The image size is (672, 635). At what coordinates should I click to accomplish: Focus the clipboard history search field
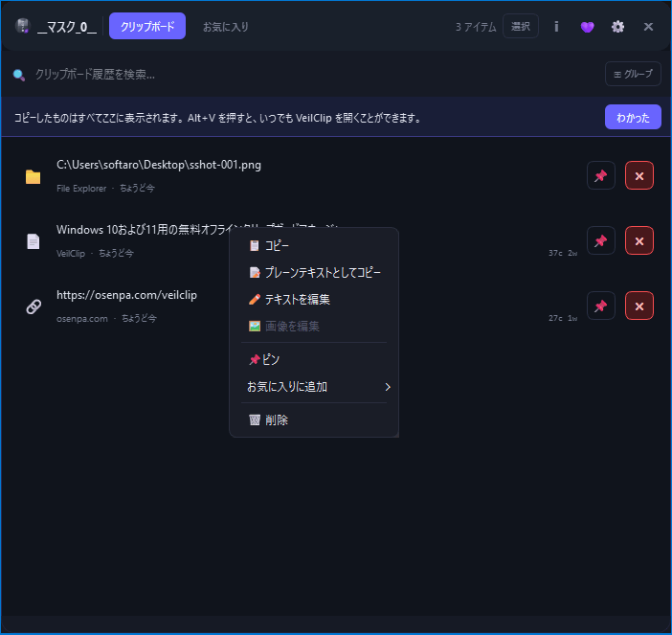tap(287, 74)
